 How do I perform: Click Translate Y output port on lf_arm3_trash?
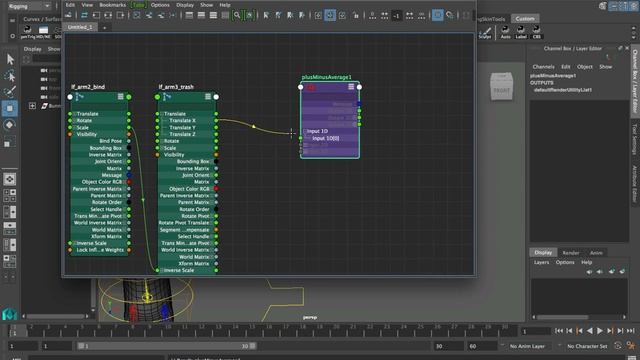216,128
